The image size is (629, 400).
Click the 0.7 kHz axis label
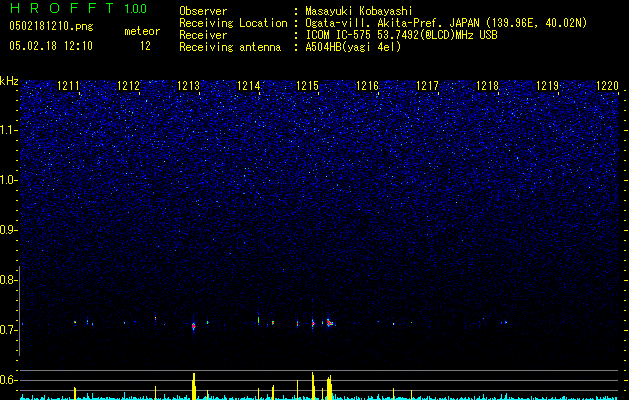click(x=8, y=330)
